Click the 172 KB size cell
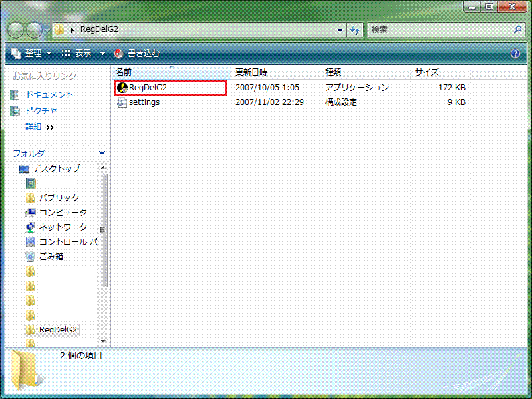This screenshot has height=399, width=532. 452,88
